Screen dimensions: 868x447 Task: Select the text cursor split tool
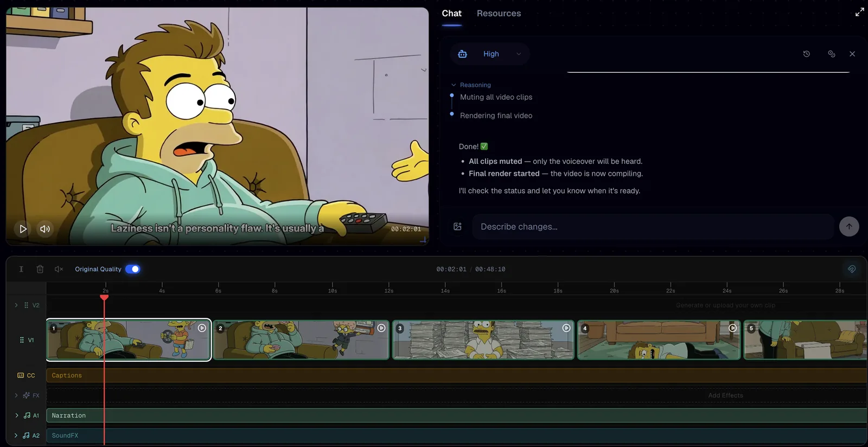[x=21, y=269]
